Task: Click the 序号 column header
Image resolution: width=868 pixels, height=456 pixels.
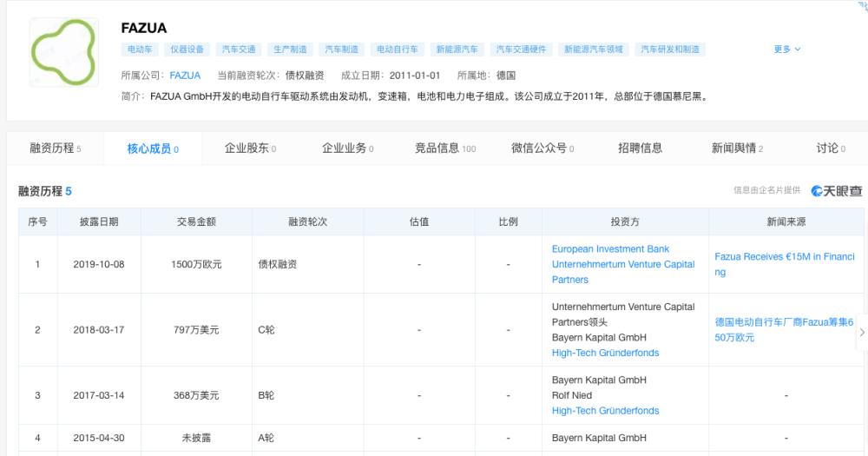Action: [x=37, y=221]
